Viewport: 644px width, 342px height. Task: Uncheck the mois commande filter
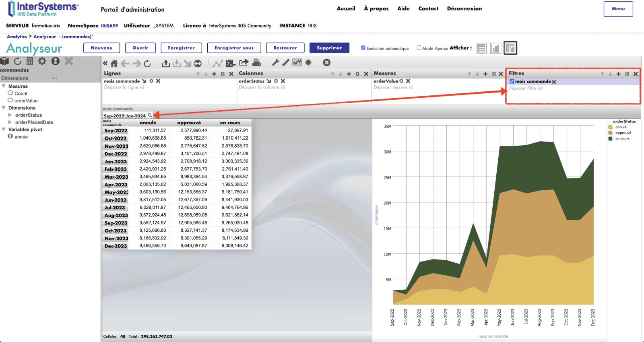coord(512,81)
